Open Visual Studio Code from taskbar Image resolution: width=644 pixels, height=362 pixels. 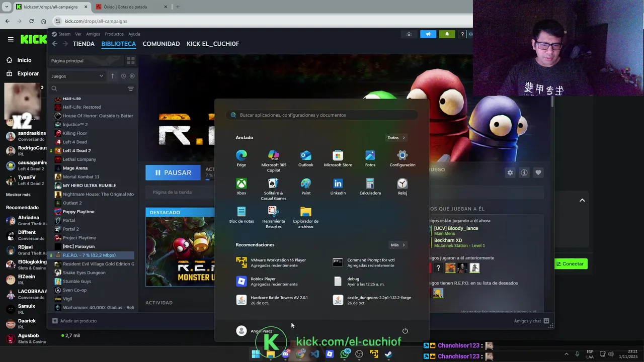click(x=315, y=354)
